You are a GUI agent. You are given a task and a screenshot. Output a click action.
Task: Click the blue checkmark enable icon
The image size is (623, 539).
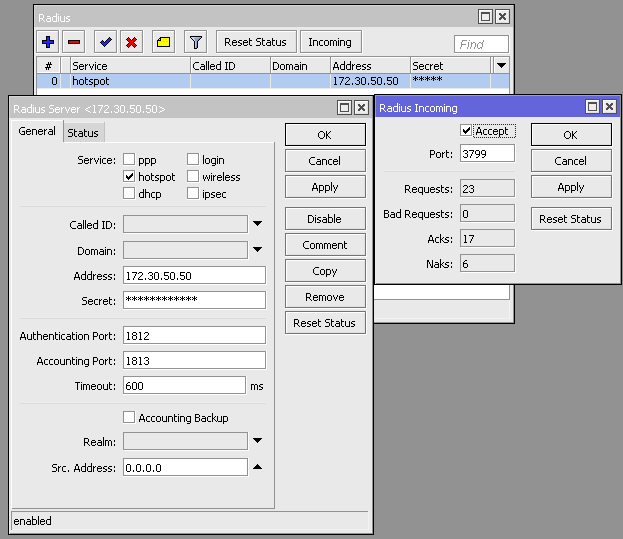(104, 42)
